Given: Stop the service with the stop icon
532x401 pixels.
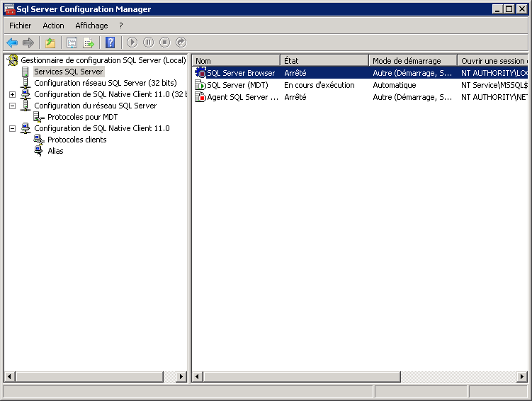Looking at the screenshot, I should (164, 43).
